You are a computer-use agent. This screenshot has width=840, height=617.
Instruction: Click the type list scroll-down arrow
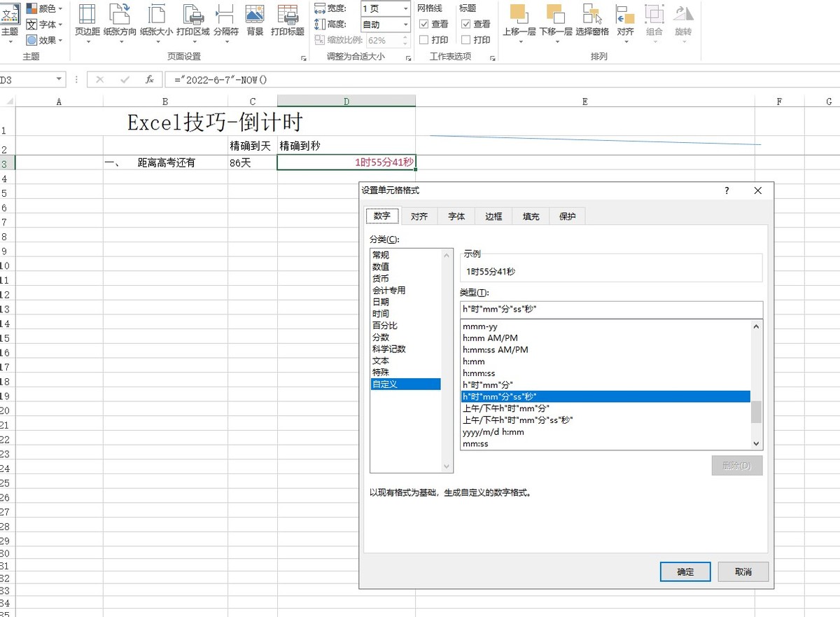pos(756,443)
